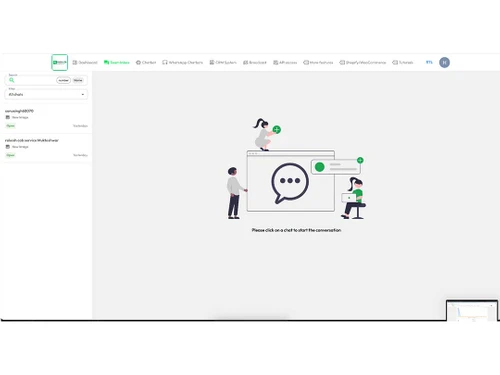The width and height of the screenshot is (500, 375).
Task: Open the Dashboard nav item
Action: [85, 62]
